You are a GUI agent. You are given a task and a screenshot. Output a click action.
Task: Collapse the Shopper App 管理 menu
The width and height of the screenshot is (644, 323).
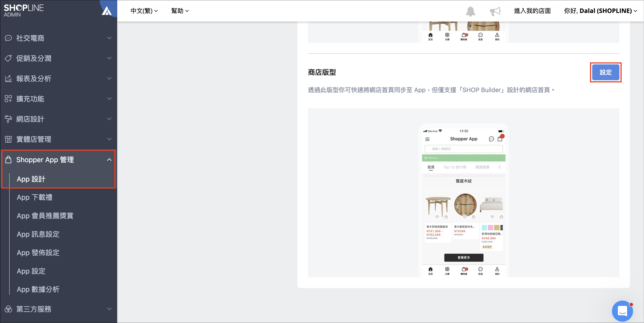coord(109,160)
